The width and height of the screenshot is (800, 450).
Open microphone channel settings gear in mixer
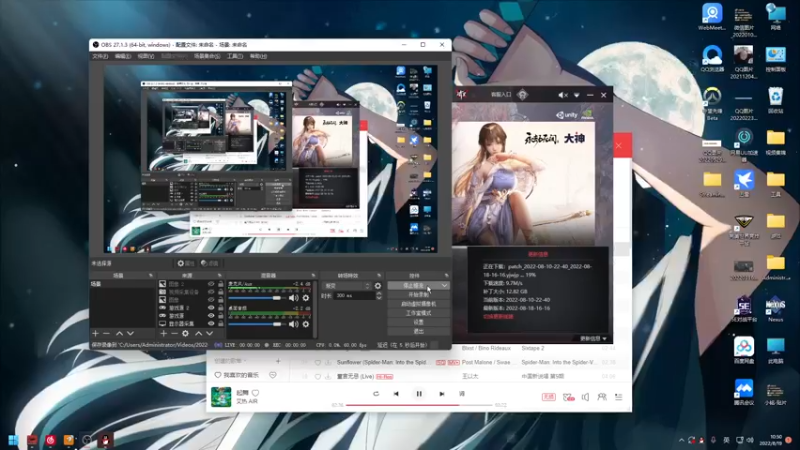click(306, 297)
